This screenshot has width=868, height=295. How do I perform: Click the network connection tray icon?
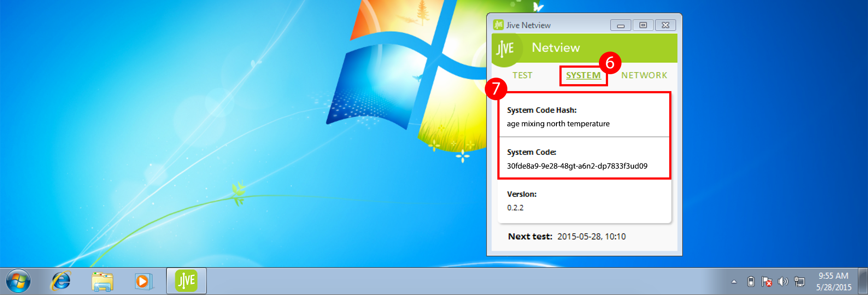click(799, 282)
